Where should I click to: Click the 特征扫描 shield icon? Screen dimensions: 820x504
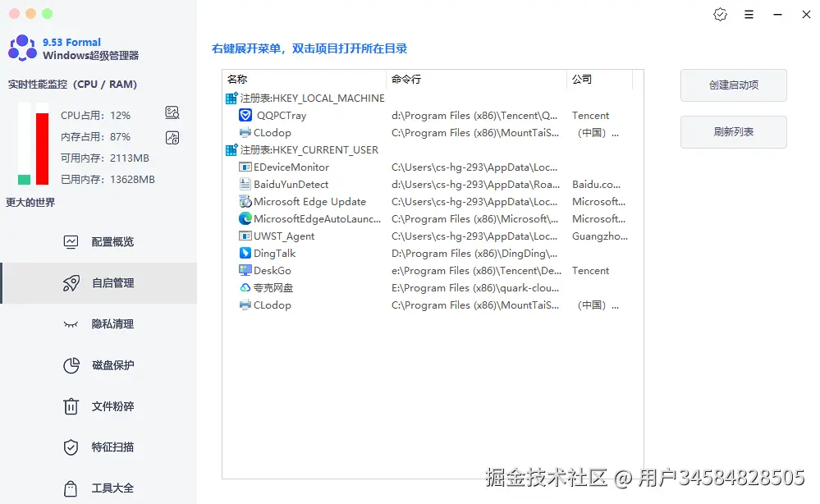[x=71, y=447]
